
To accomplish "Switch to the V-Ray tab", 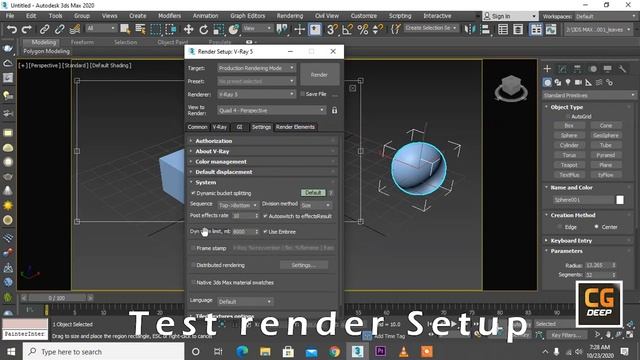I will [220, 127].
